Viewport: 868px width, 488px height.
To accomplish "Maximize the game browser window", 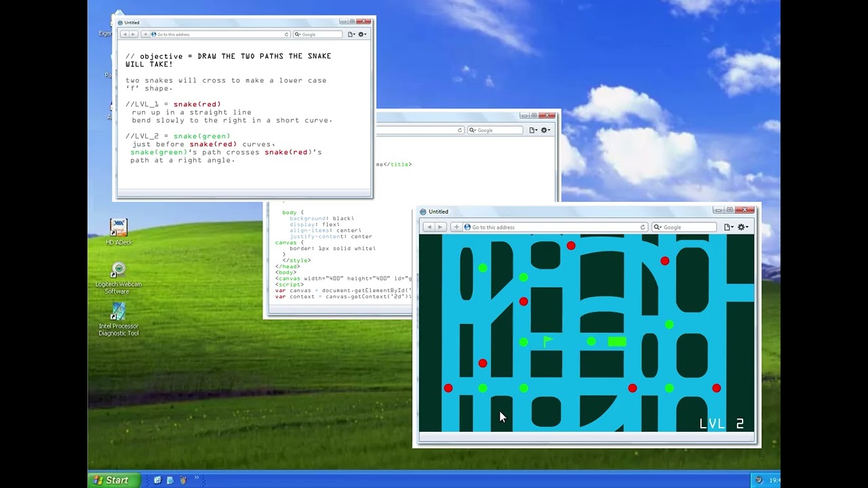I will 730,210.
